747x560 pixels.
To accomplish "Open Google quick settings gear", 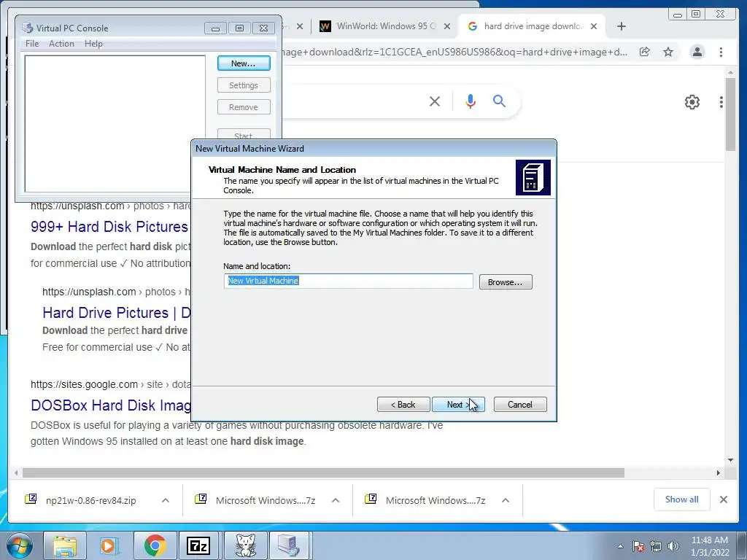I will [692, 101].
